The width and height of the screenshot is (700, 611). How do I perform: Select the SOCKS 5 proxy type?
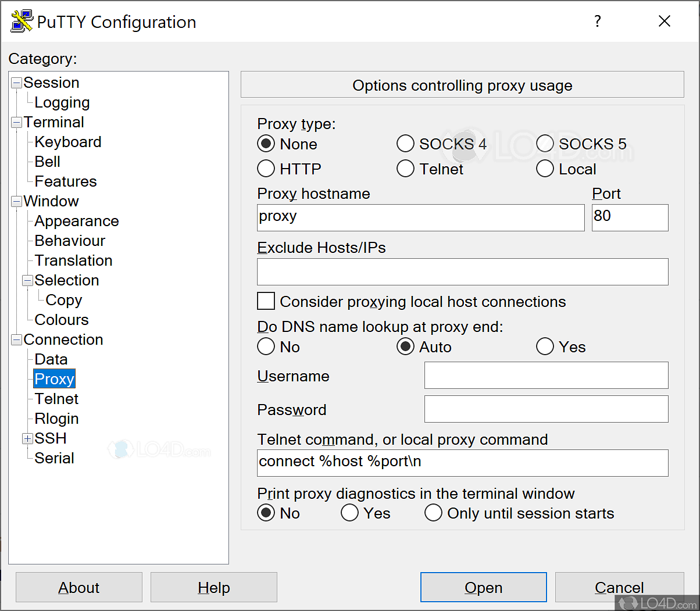click(545, 143)
